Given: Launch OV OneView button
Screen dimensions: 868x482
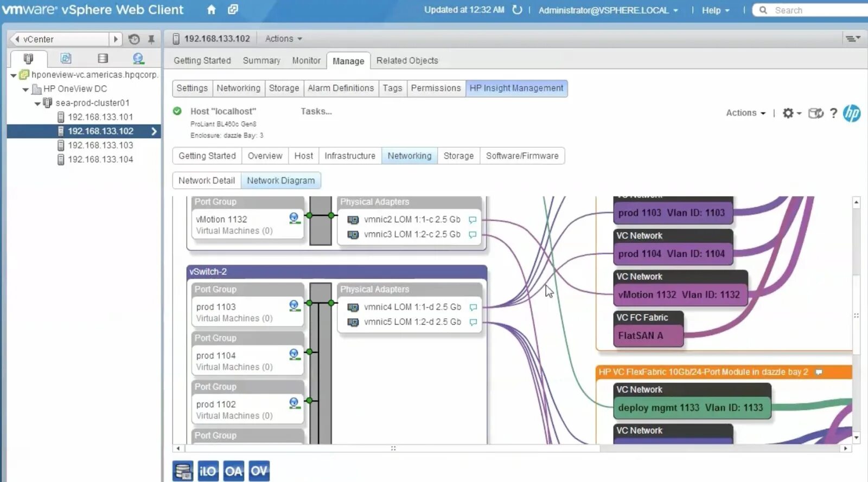Looking at the screenshot, I should [259, 471].
